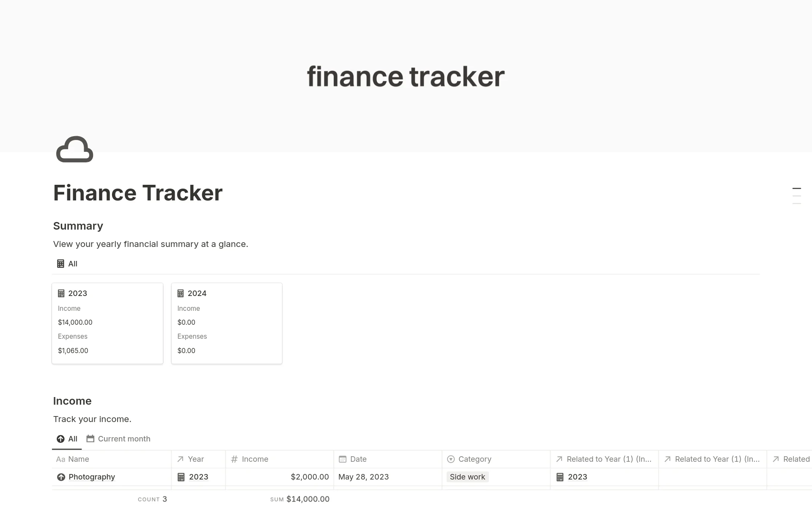Click the grid icon next to 2024 summary
The width and height of the screenshot is (812, 507).
click(x=181, y=293)
